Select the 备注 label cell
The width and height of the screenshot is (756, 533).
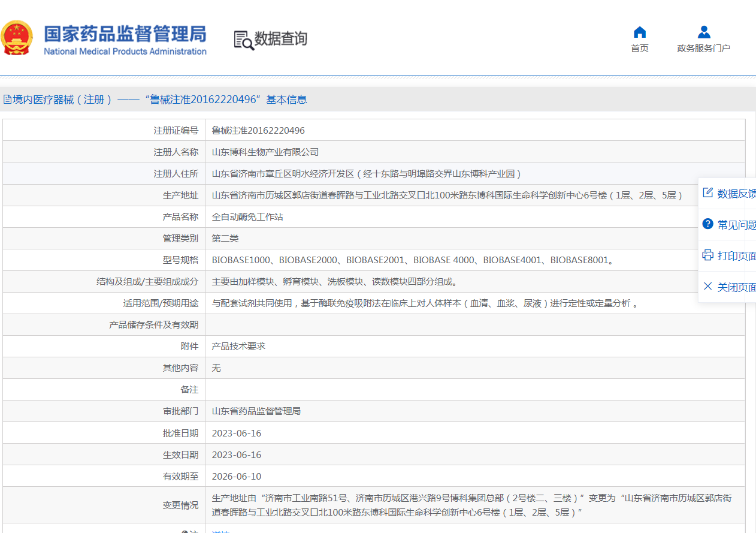point(104,389)
